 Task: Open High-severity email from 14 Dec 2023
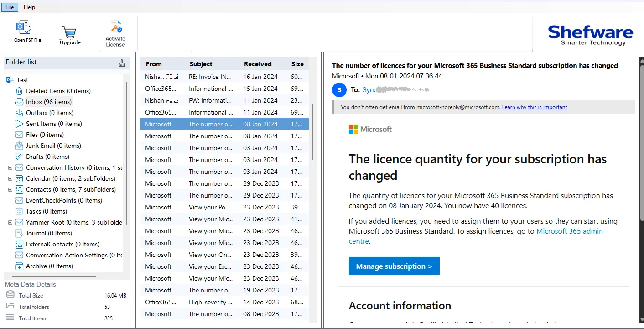(x=224, y=302)
